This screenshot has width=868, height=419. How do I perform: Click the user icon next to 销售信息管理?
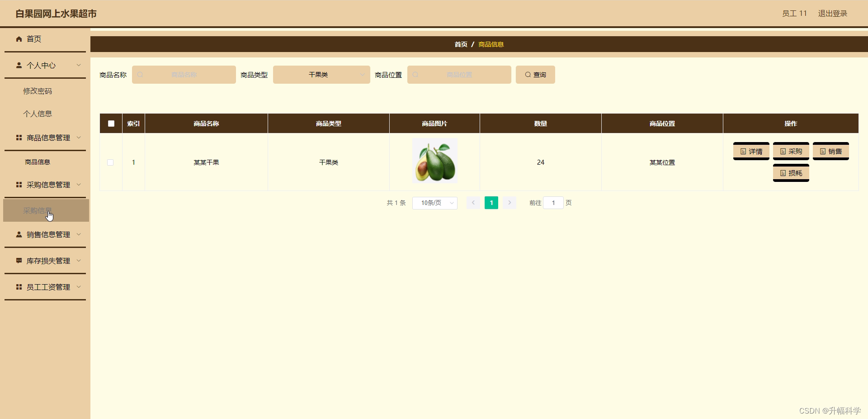(19, 234)
